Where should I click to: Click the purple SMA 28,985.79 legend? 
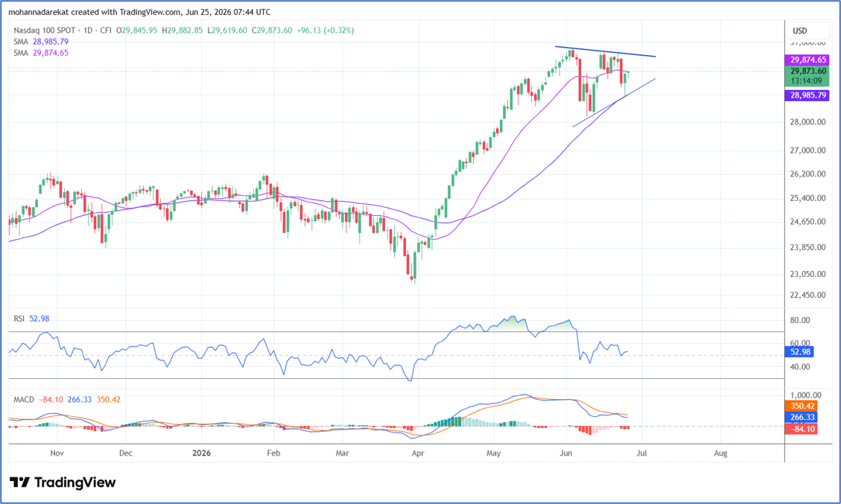pos(41,42)
